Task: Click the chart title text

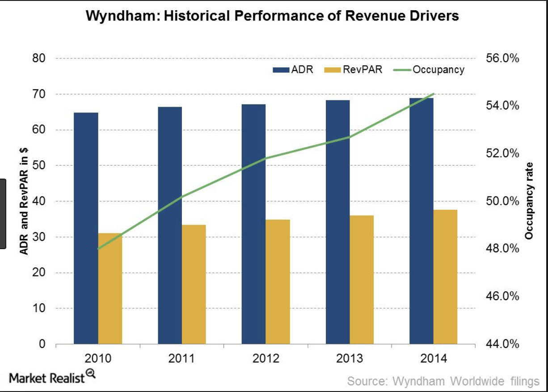Action: (272, 17)
